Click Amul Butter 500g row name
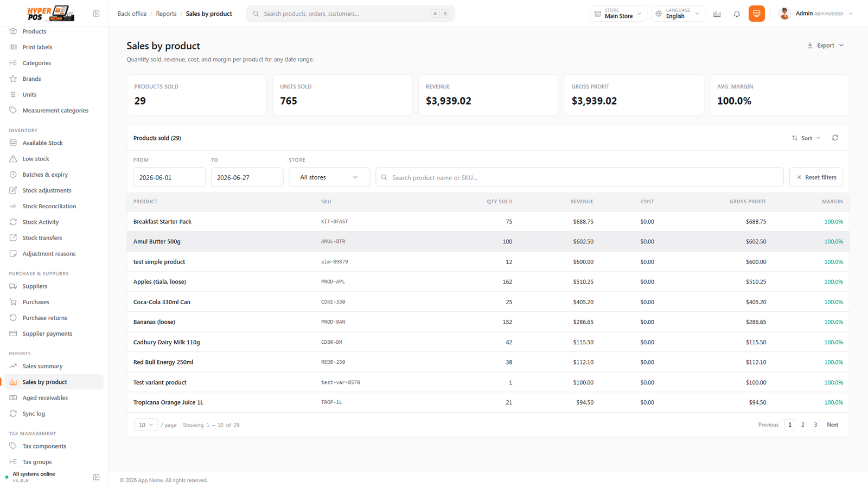This screenshot has height=488, width=868. pyautogui.click(x=157, y=242)
